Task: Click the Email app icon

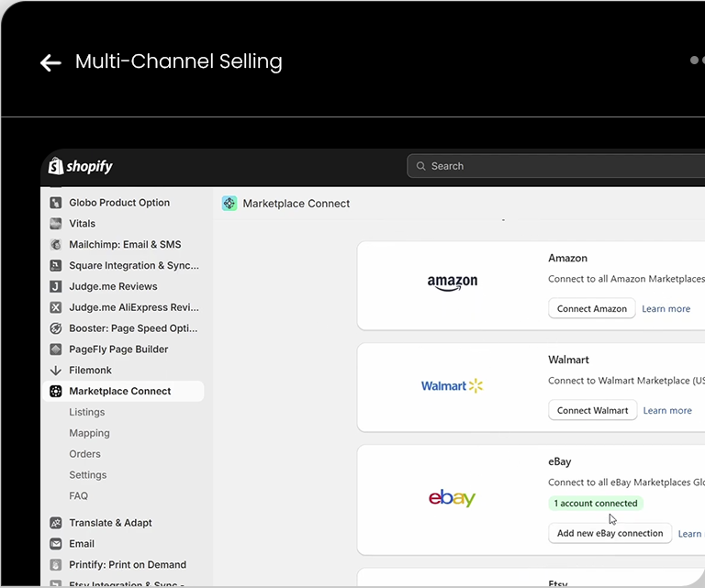Action: pos(56,544)
